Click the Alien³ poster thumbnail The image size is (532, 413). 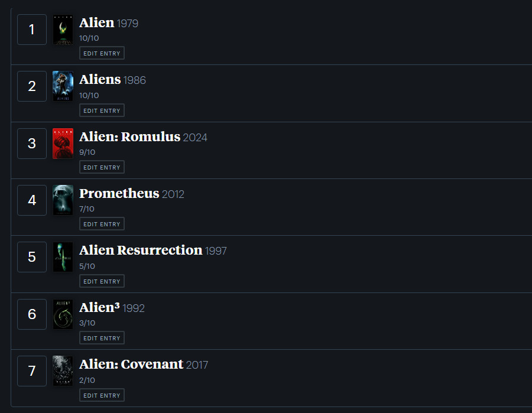tap(63, 314)
